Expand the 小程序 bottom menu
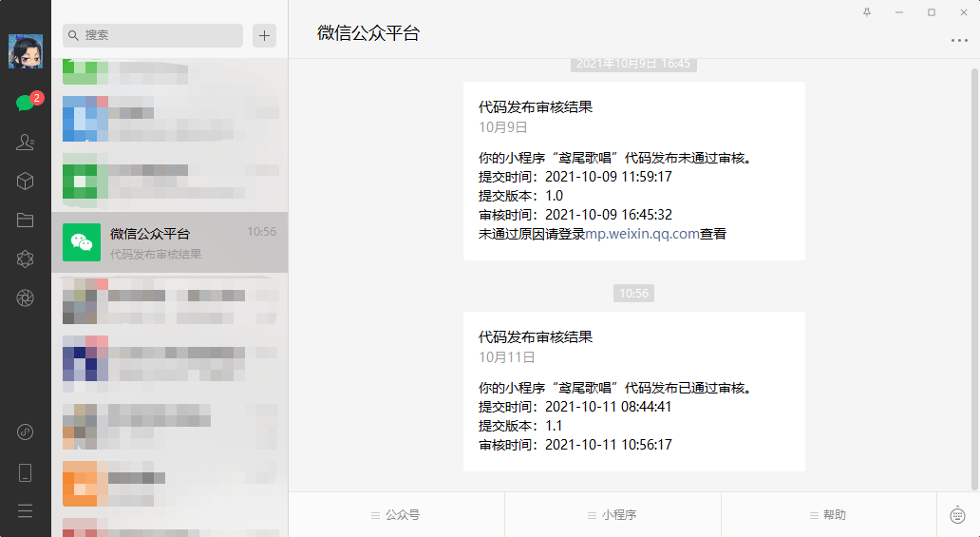The image size is (980, 537). click(612, 515)
